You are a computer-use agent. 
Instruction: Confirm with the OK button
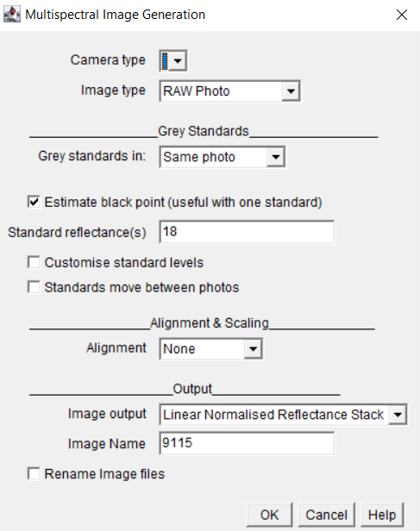[269, 515]
